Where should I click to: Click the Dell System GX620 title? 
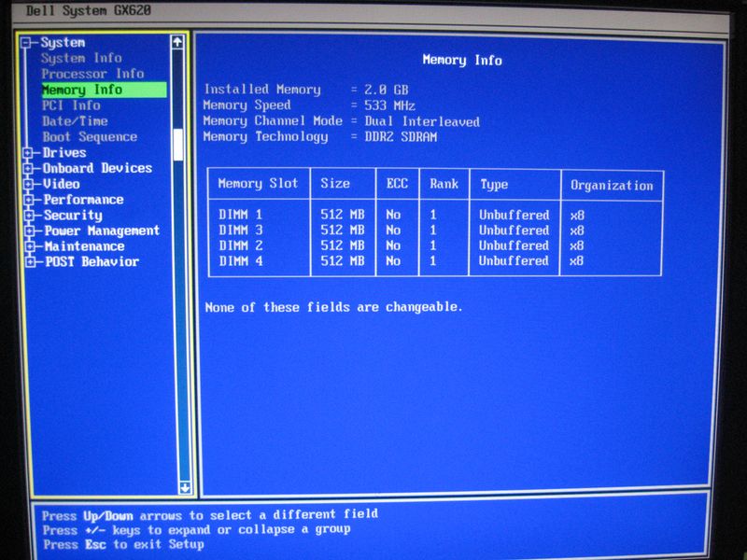point(89,10)
